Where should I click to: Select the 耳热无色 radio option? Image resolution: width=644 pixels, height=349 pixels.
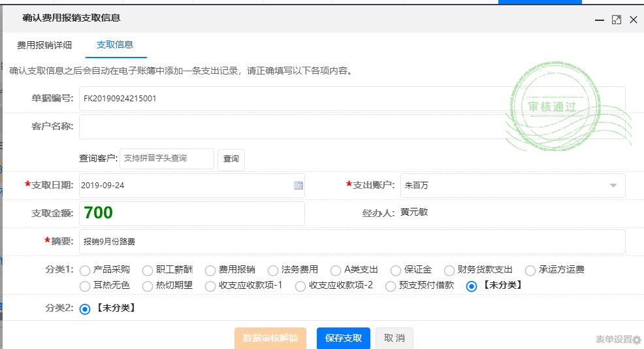point(85,286)
